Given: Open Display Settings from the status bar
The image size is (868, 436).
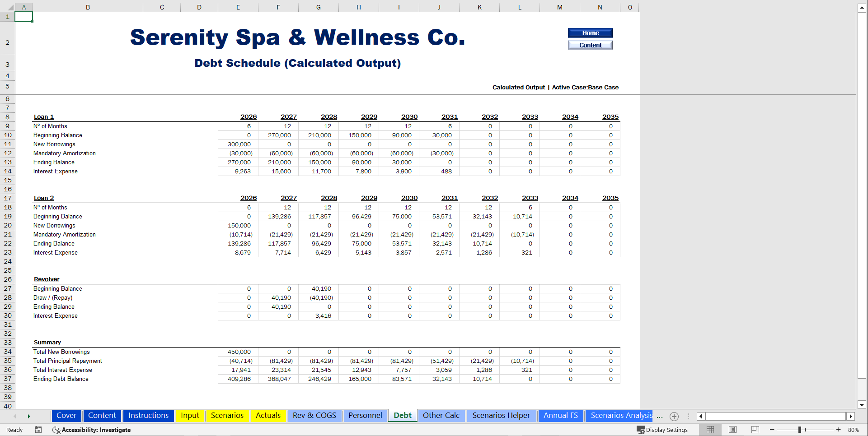Looking at the screenshot, I should coord(663,430).
